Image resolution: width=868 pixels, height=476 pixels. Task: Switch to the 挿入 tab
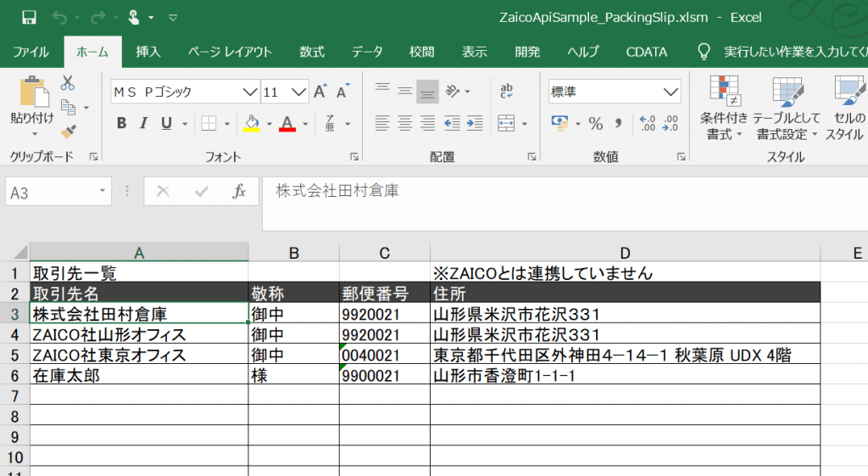(147, 52)
